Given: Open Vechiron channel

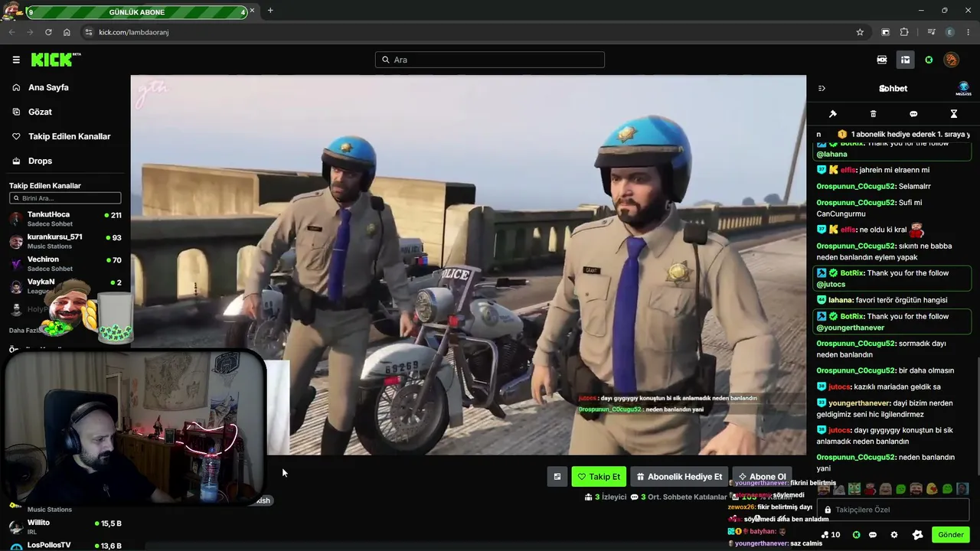Looking at the screenshot, I should 65,264.
